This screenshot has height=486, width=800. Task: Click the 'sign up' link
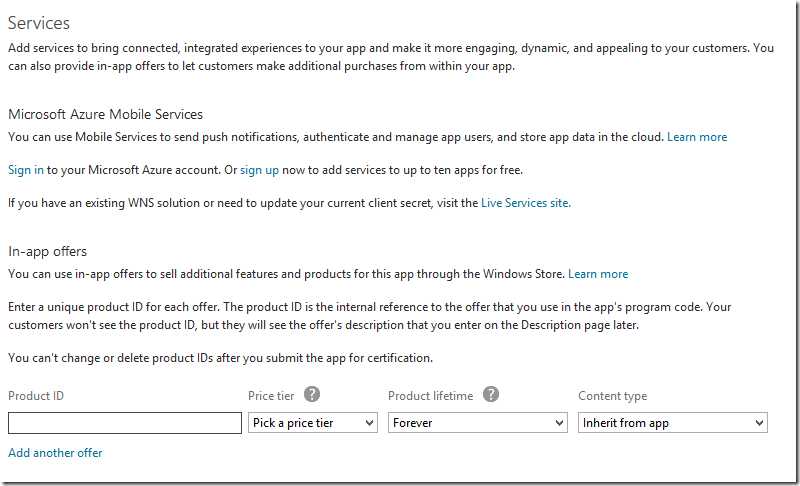click(x=259, y=170)
